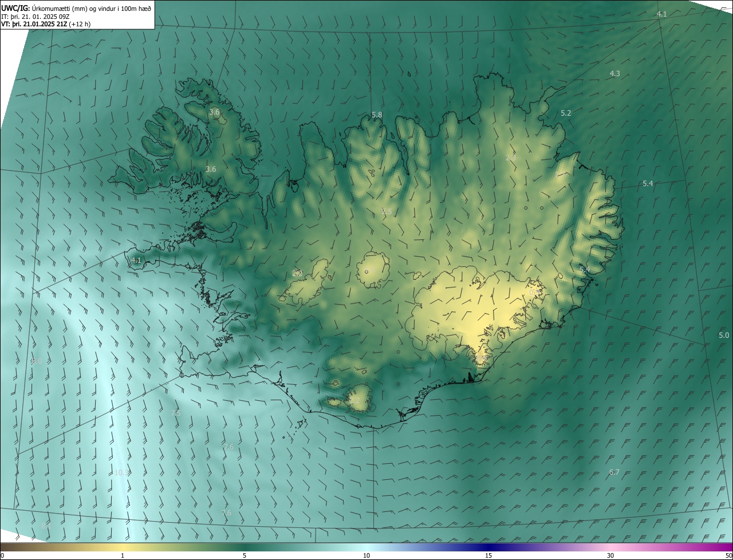Click the legend tick label 5
Viewport: 733px width, 560px height.
click(x=245, y=555)
